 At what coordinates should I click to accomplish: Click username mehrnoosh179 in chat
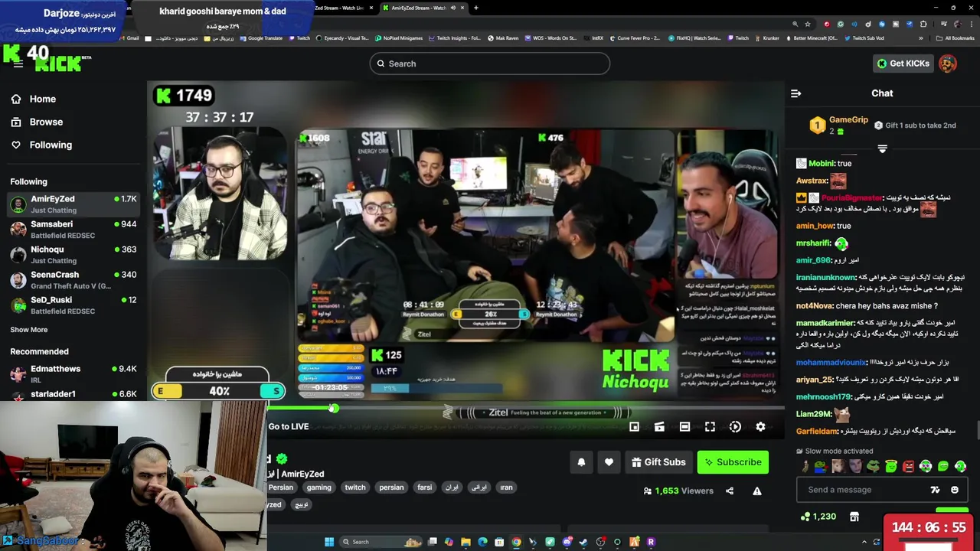824,397
